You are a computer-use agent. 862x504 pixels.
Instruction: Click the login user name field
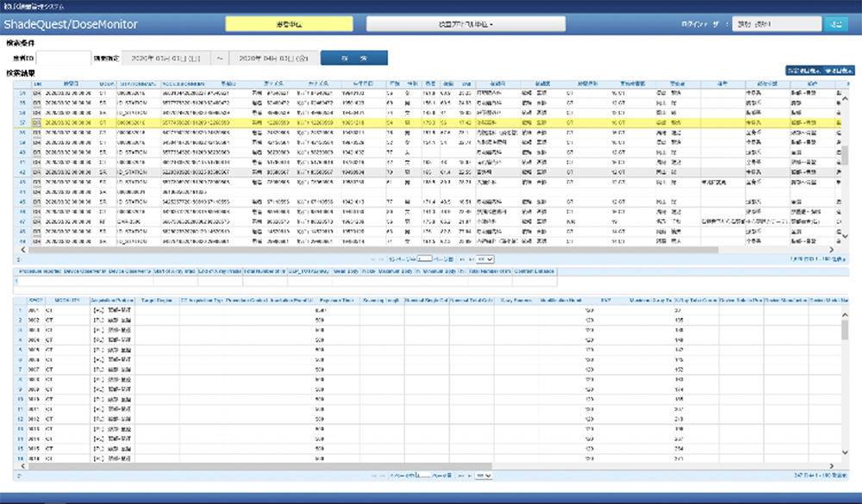click(777, 24)
